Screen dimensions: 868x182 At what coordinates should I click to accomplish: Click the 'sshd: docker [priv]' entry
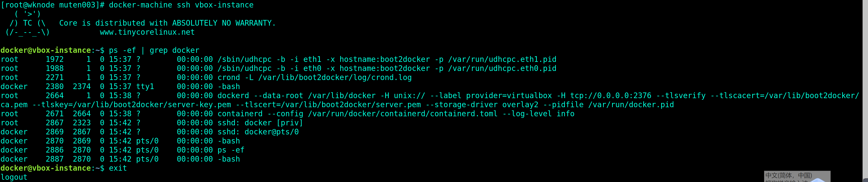260,123
